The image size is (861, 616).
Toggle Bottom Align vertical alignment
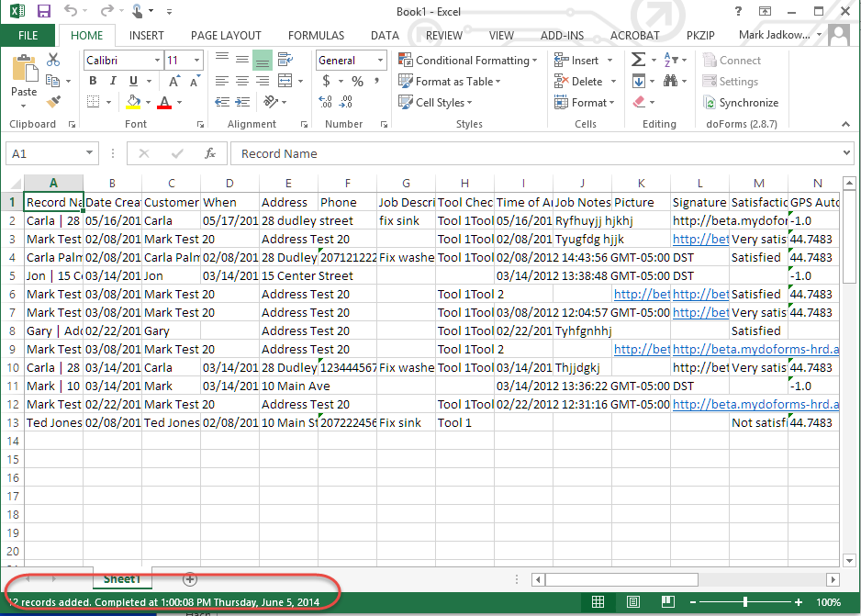pyautogui.click(x=263, y=61)
